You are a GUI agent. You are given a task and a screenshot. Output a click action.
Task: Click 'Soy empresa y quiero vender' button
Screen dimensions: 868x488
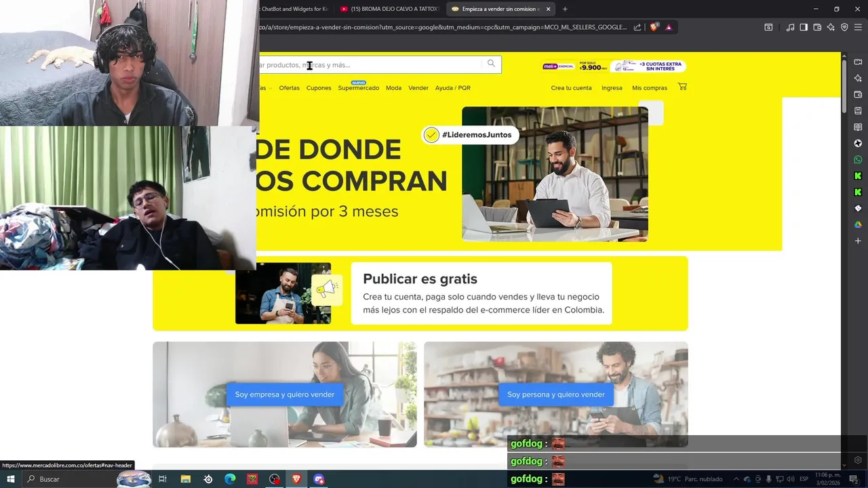[x=285, y=394]
